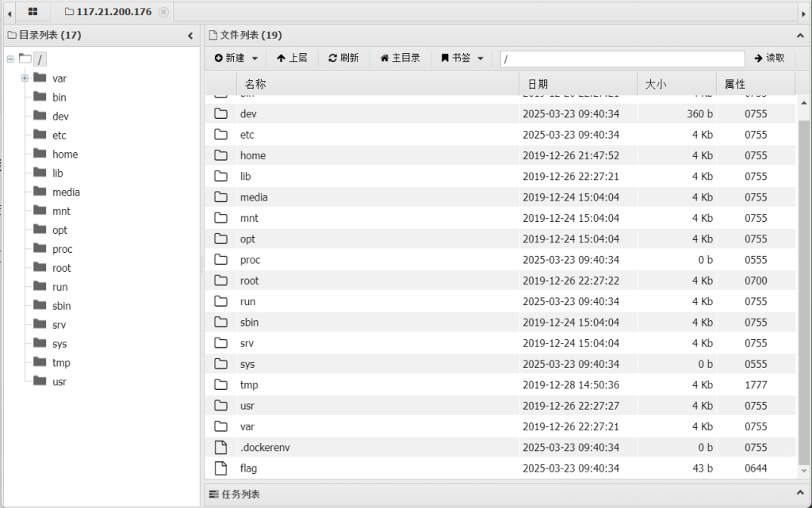The width and height of the screenshot is (812, 508).
Task: Select proc in the directory tree
Action: pyautogui.click(x=62, y=250)
